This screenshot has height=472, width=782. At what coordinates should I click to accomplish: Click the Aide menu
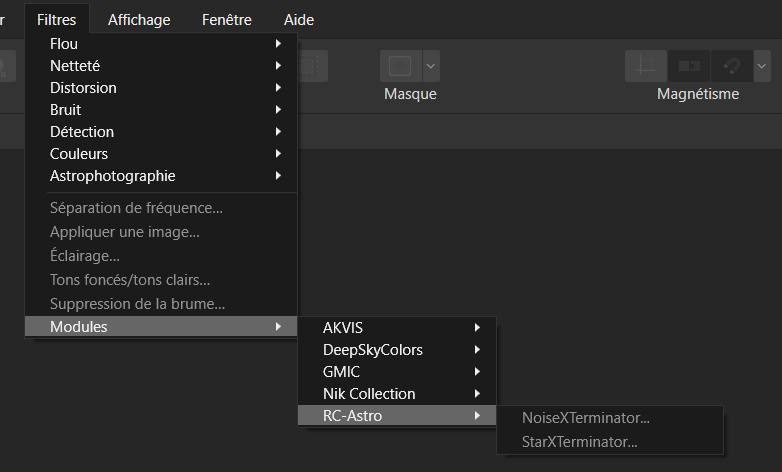pos(298,19)
